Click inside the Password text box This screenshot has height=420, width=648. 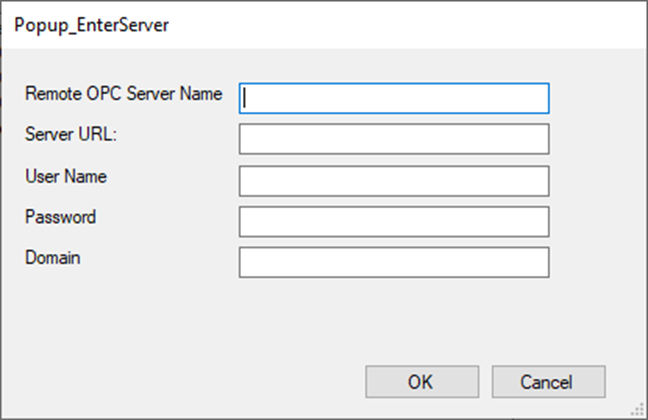[x=394, y=222]
